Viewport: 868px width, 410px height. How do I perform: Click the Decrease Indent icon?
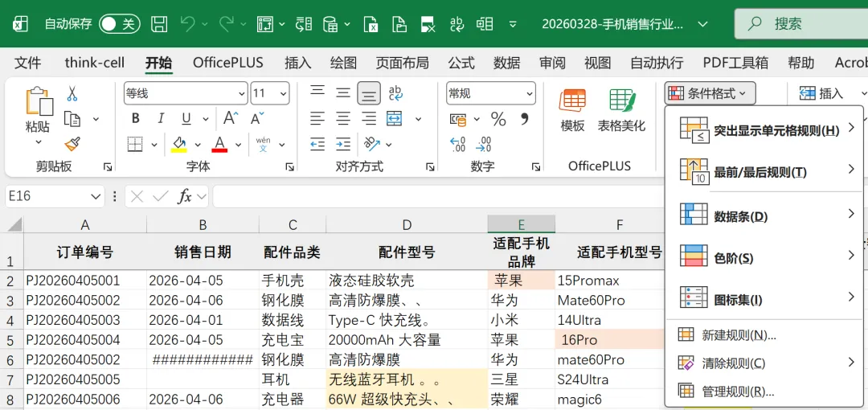317,144
